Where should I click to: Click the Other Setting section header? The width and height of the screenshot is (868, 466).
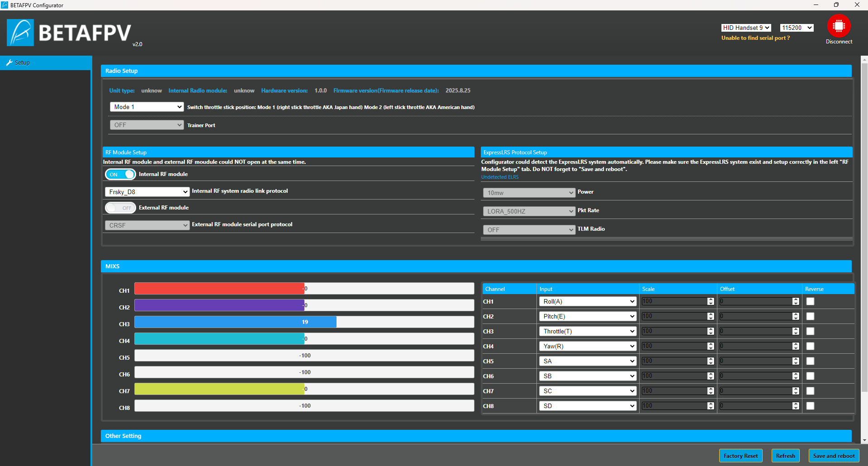point(476,436)
